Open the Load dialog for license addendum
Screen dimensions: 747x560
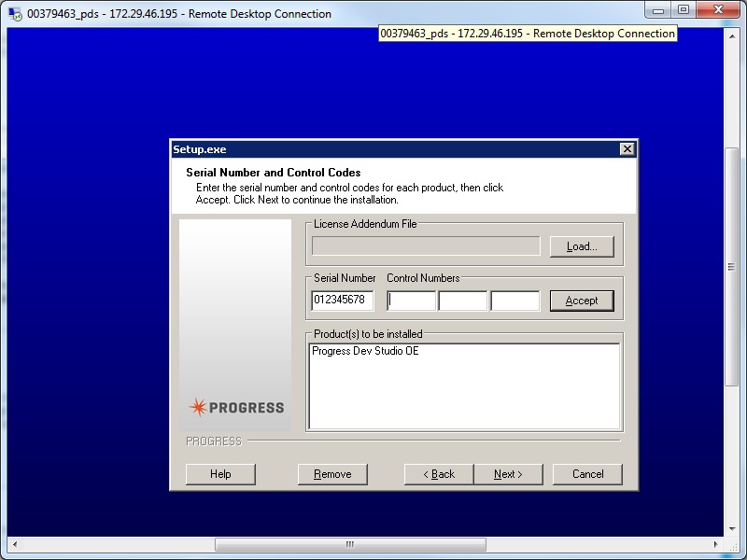pyautogui.click(x=581, y=246)
